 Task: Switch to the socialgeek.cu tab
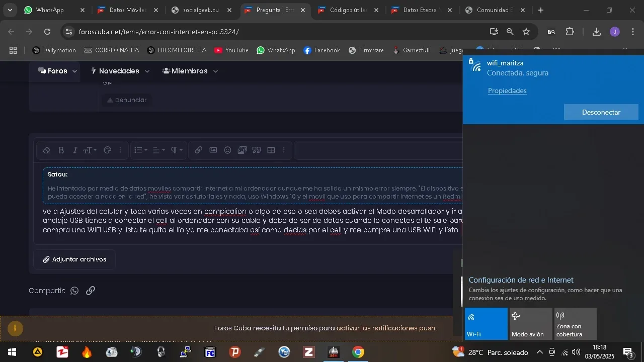click(x=201, y=10)
